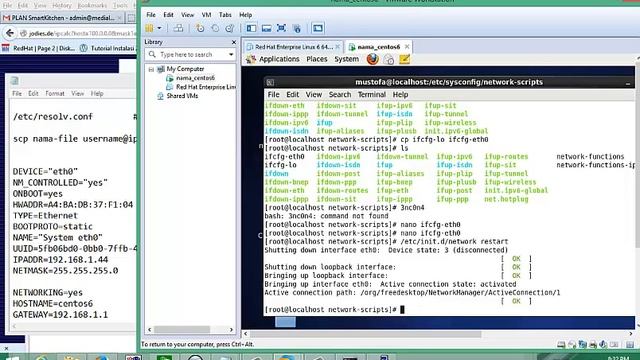640x360 pixels.
Task: Open Notepad File menu
Action: coord(17,94)
